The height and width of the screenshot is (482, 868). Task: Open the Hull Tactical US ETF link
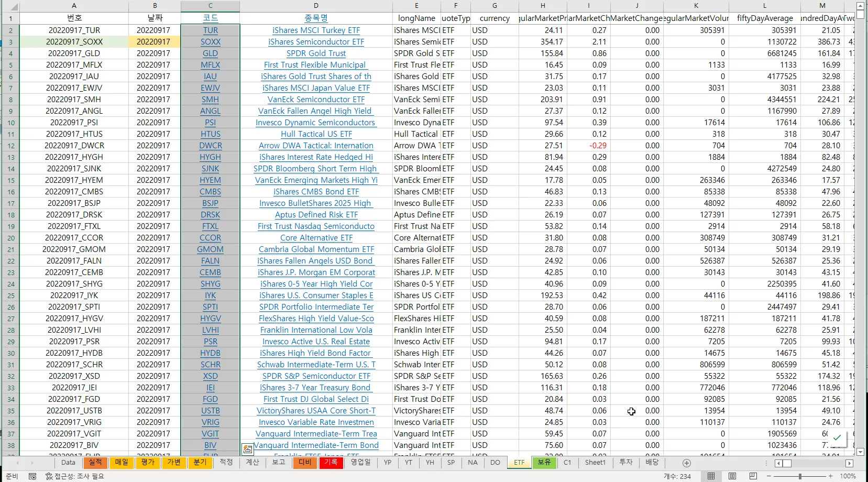pyautogui.click(x=316, y=134)
